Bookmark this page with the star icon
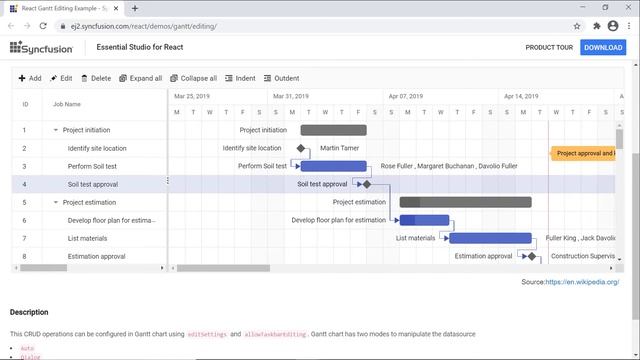640x360 pixels. (x=577, y=26)
